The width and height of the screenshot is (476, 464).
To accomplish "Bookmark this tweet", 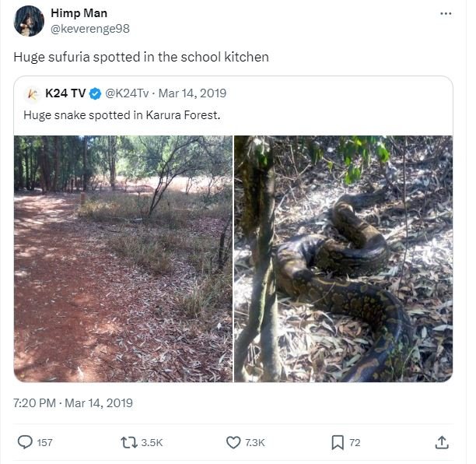I will point(338,442).
